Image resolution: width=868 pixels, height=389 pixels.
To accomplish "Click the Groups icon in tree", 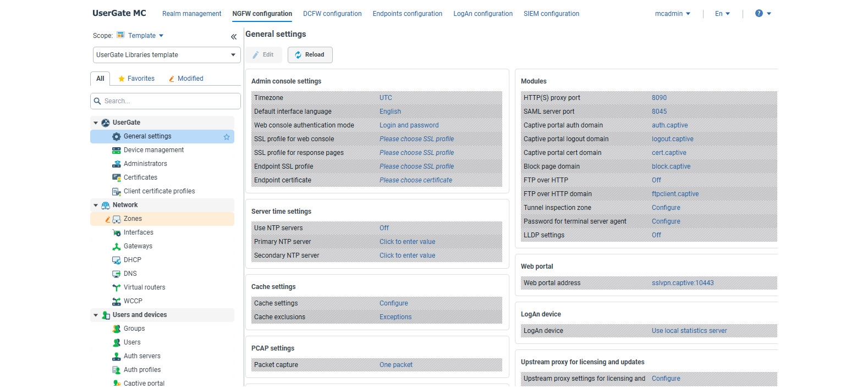I will tap(117, 329).
